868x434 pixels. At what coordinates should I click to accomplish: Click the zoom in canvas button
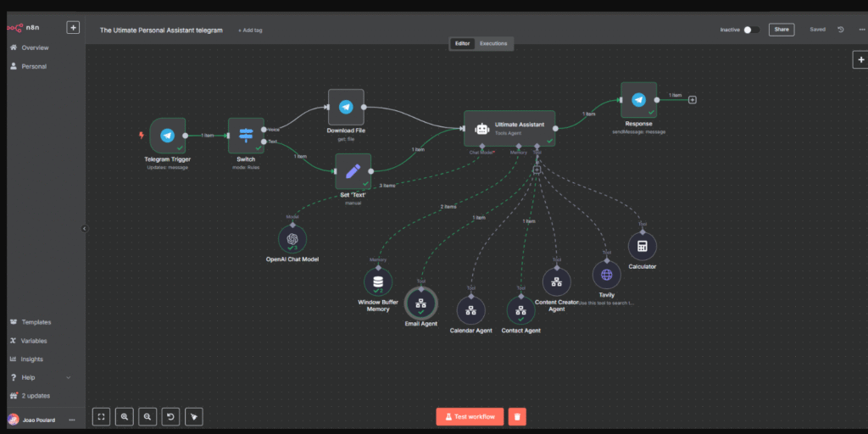point(125,416)
